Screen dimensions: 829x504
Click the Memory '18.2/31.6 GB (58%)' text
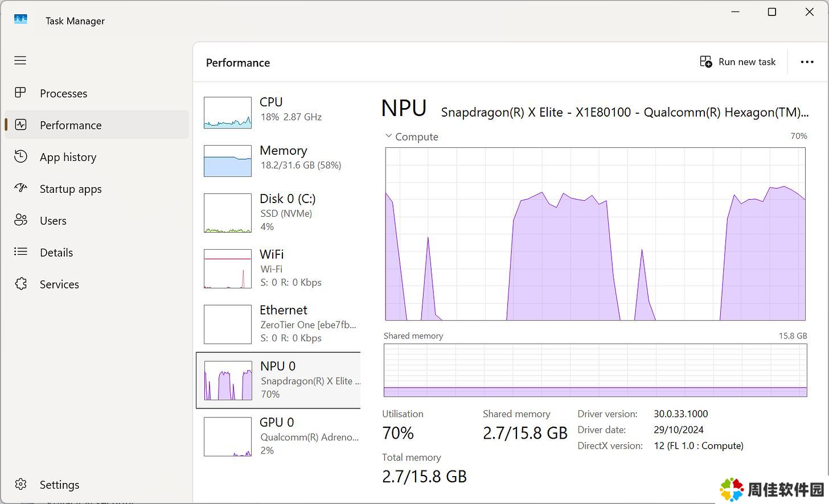tap(301, 165)
